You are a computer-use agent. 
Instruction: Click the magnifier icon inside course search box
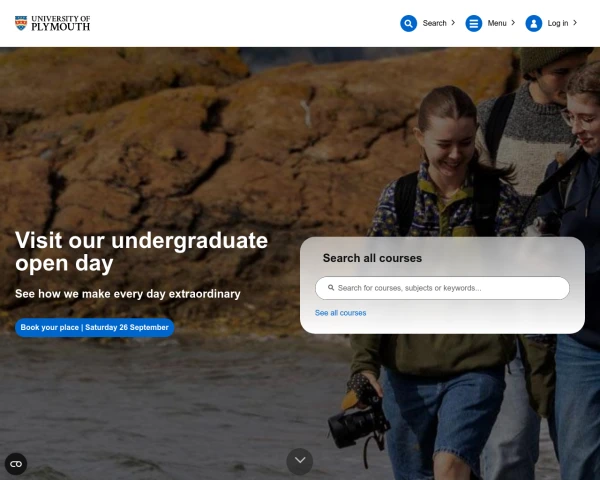tap(331, 287)
